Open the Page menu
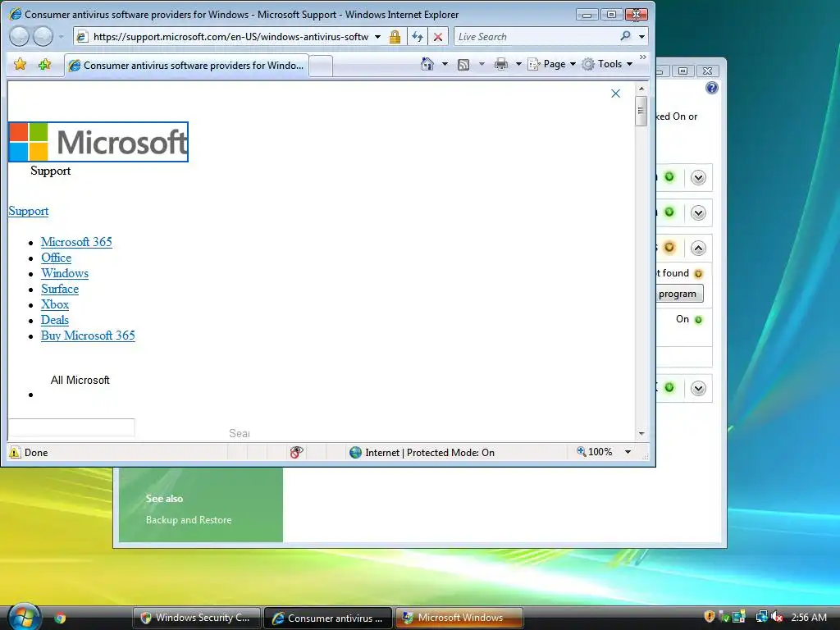This screenshot has height=630, width=840. (552, 64)
